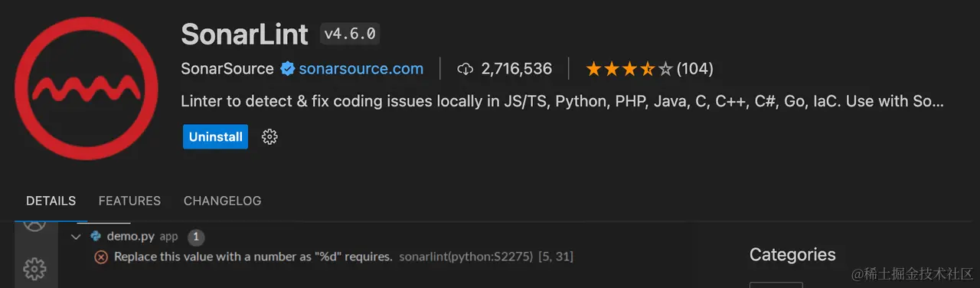
Task: Click the cloud download count icon
Action: tap(465, 69)
